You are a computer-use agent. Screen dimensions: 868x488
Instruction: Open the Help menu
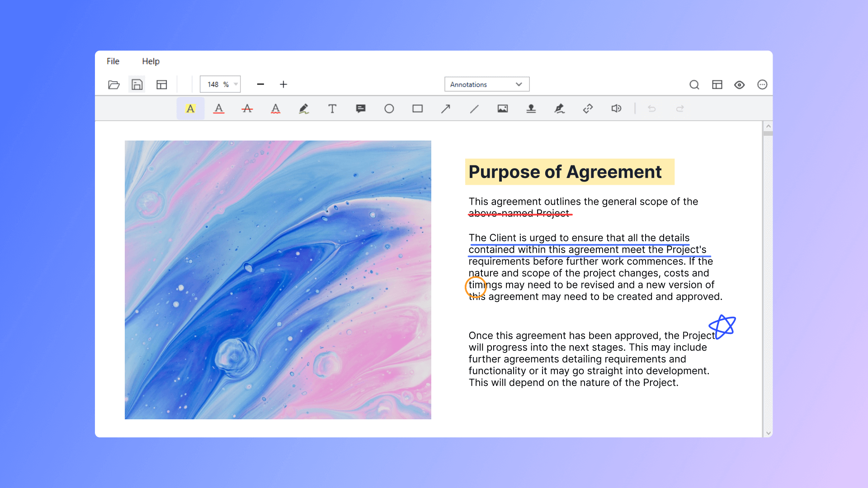point(151,61)
